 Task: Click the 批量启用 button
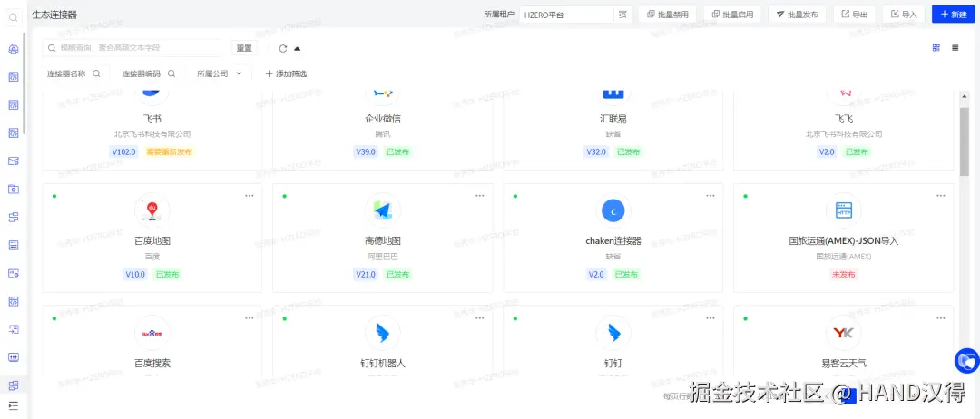coord(732,15)
